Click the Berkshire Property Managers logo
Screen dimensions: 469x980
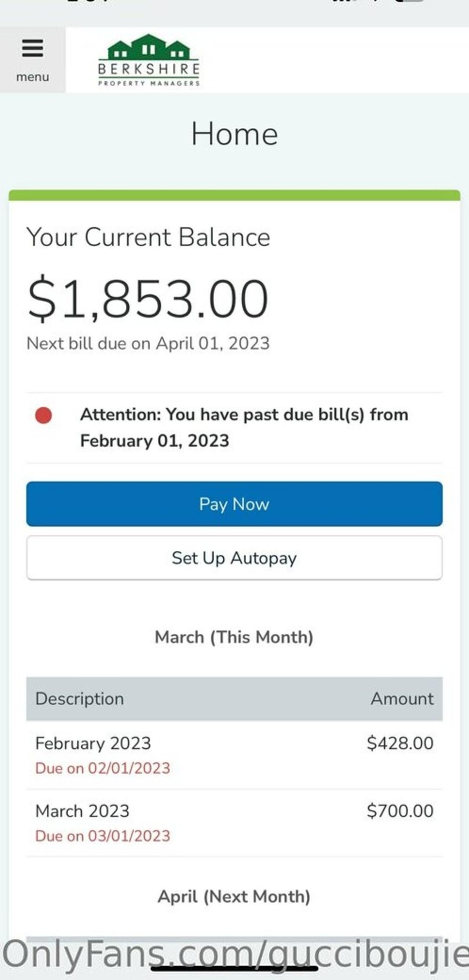[x=149, y=60]
